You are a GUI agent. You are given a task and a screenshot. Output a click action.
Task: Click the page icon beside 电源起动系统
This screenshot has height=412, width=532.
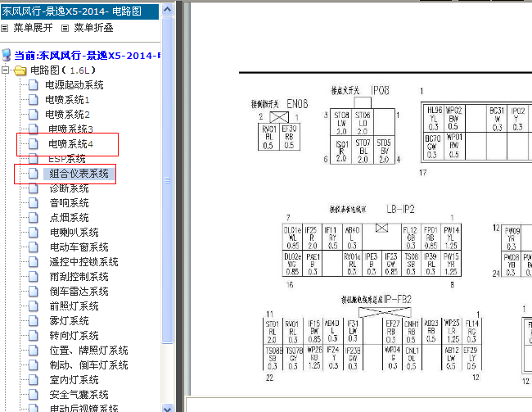(x=34, y=85)
